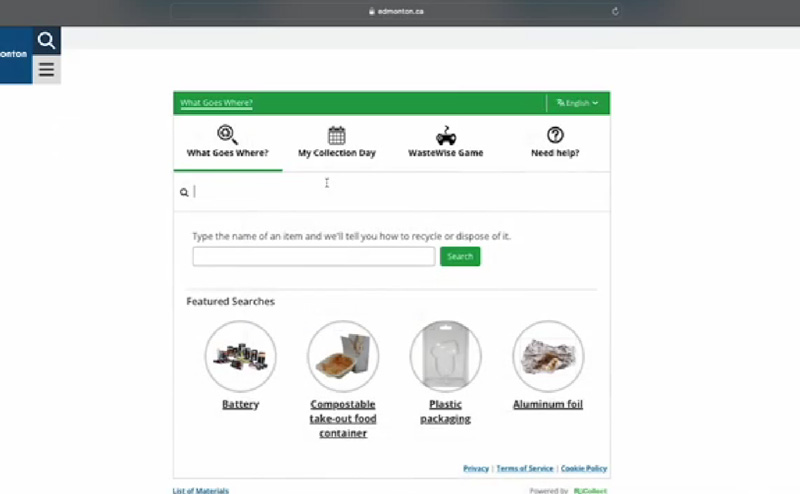Click the green Search button
Viewport: 800px width, 494px height.
click(460, 256)
